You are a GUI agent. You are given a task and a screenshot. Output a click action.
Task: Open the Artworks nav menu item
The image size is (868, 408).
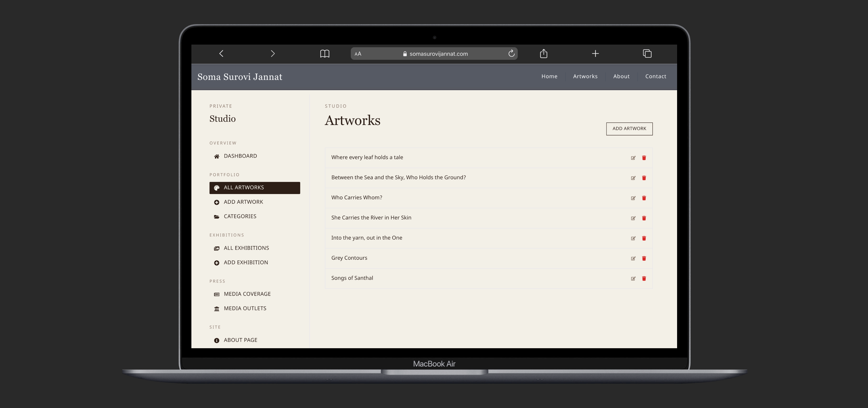pos(585,76)
